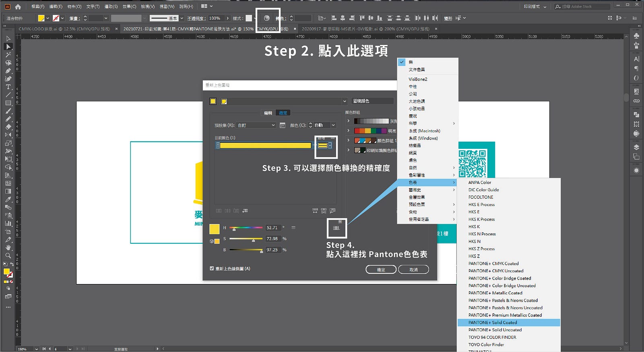Select the Direct Selection tool

tap(8, 47)
